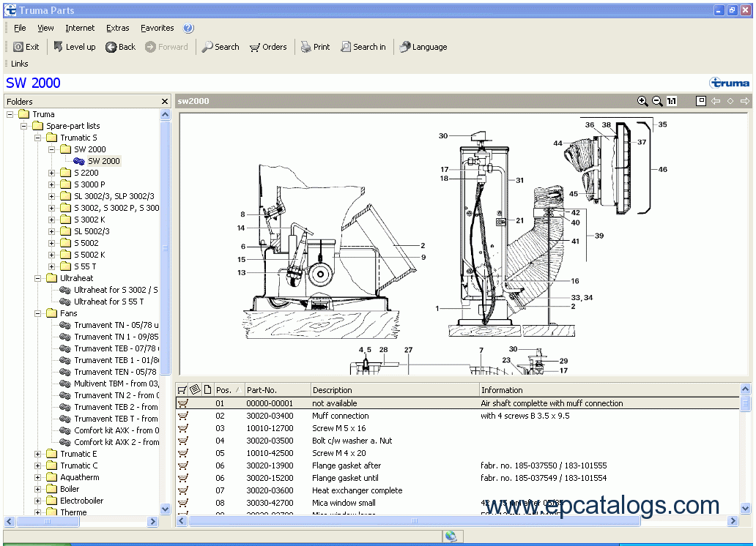Expand the Aquatherm folder
Viewport: 756px width, 546px height.
(x=37, y=478)
